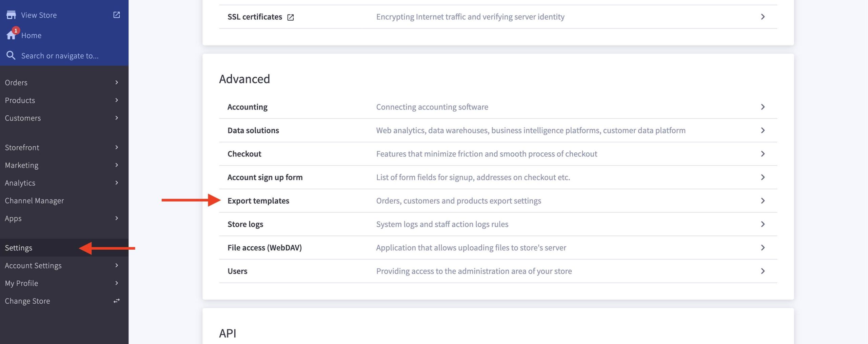Expand the Products sidebar menu
Image resolution: width=868 pixels, height=344 pixels.
click(x=116, y=100)
